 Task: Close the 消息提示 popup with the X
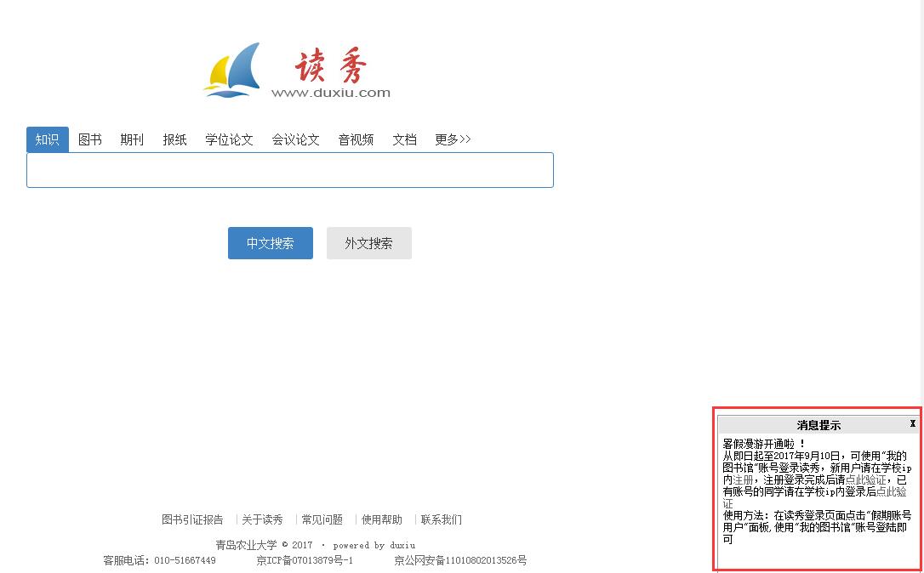click(x=912, y=423)
